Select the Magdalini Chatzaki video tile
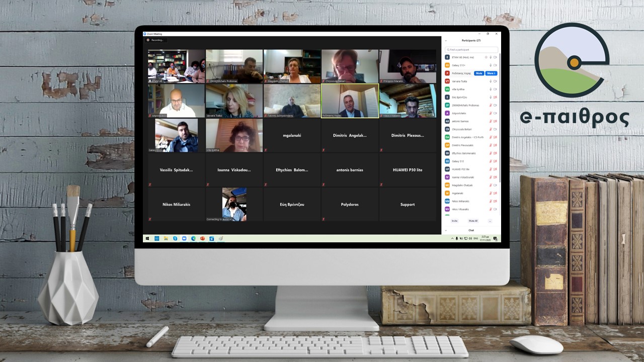The width and height of the screenshot is (644, 362). [292, 66]
